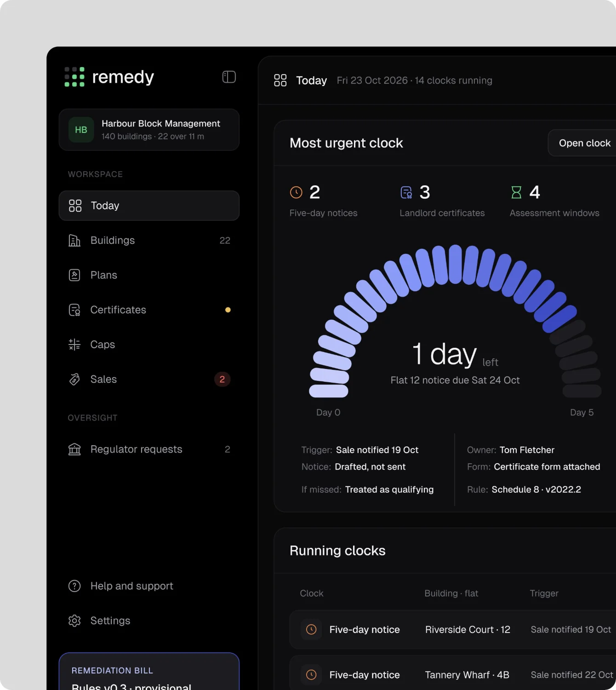Open the Settings page
This screenshot has height=690, width=616.
(149, 621)
